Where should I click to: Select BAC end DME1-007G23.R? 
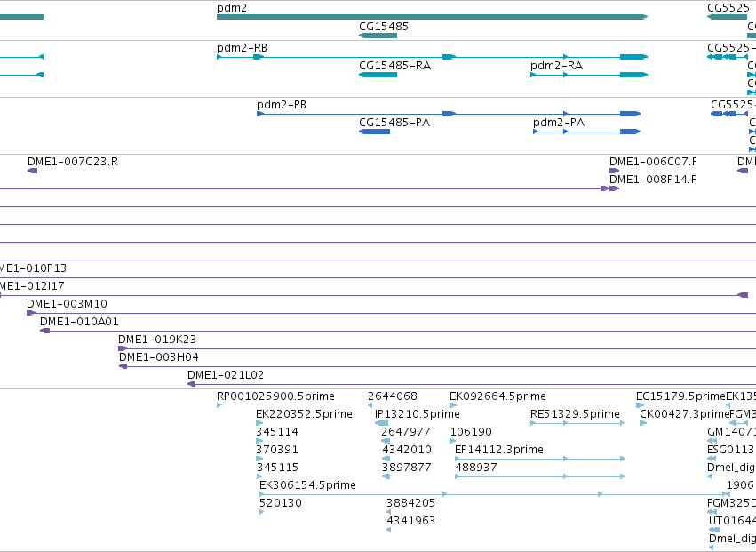(x=32, y=171)
